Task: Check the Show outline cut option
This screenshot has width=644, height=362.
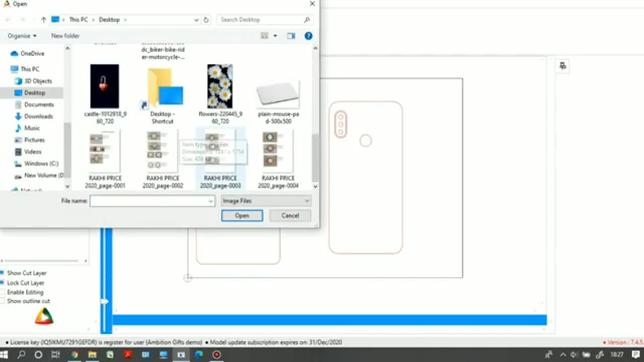Action: 3,301
